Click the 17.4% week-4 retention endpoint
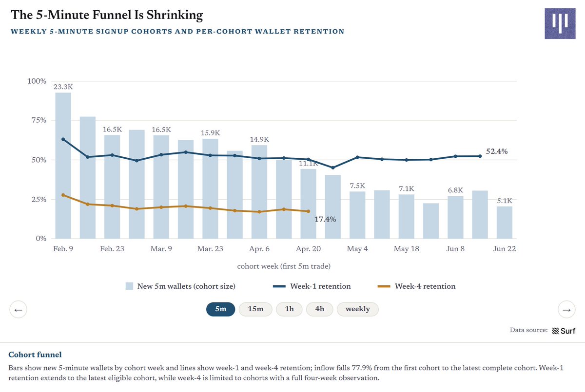Screen dimensions: 585x392 tap(309, 211)
